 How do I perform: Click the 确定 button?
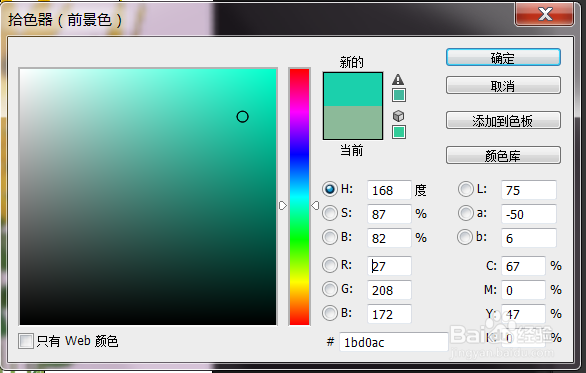tap(503, 58)
